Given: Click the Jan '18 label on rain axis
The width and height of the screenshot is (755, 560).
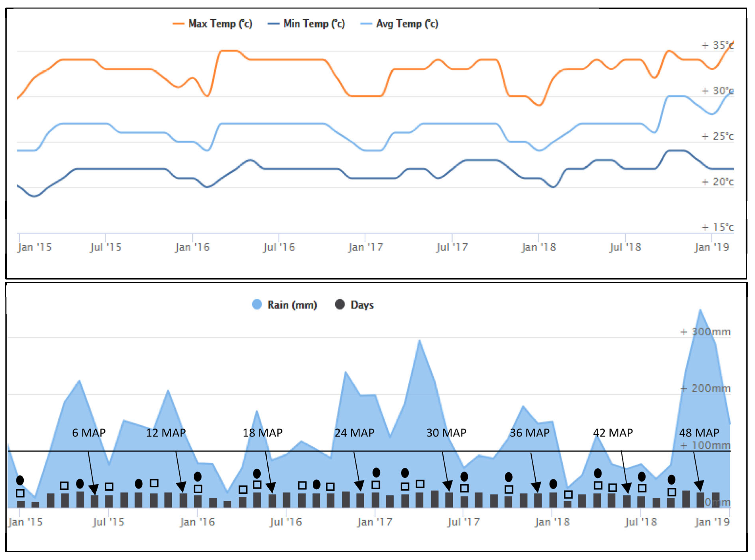Looking at the screenshot, I should [552, 522].
